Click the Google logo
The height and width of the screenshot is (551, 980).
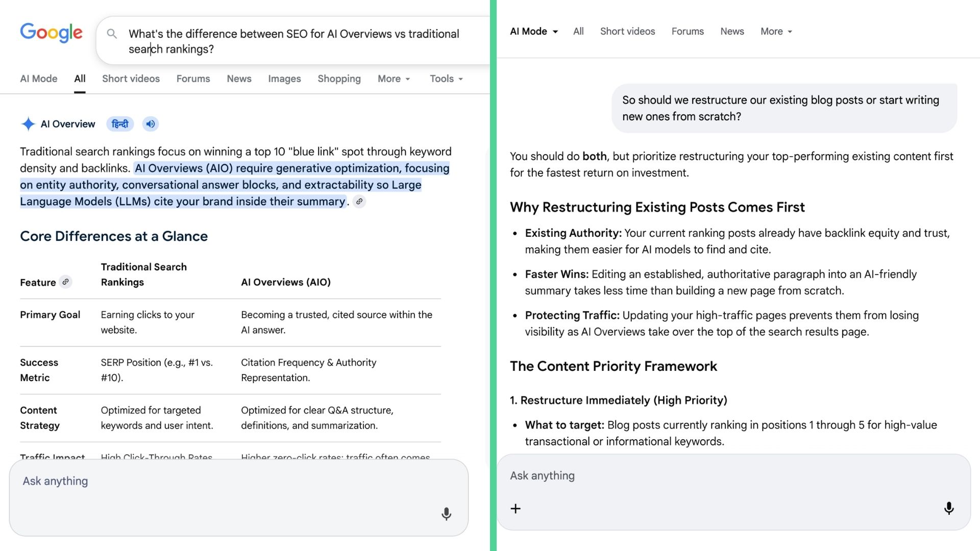point(51,33)
